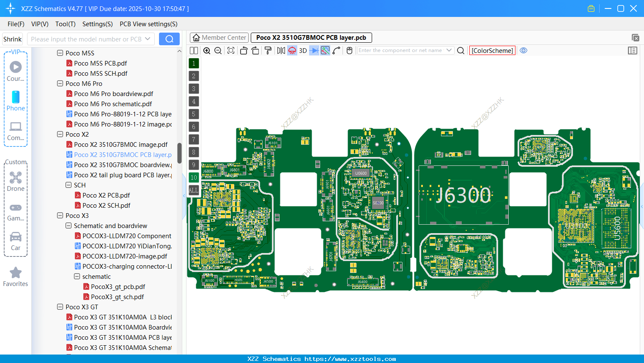Toggle the eye visibility icon beside ColorScheme

point(523,50)
